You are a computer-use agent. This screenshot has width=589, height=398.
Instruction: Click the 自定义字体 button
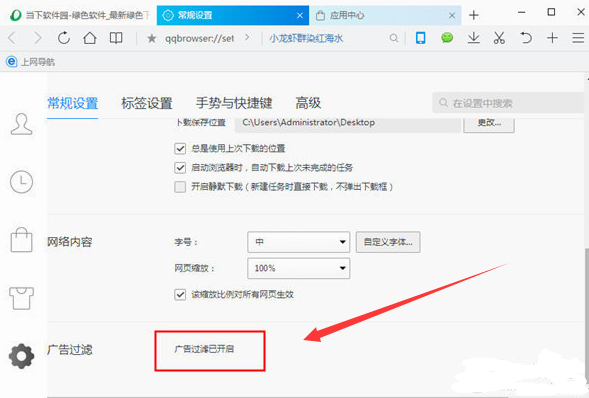coord(388,242)
